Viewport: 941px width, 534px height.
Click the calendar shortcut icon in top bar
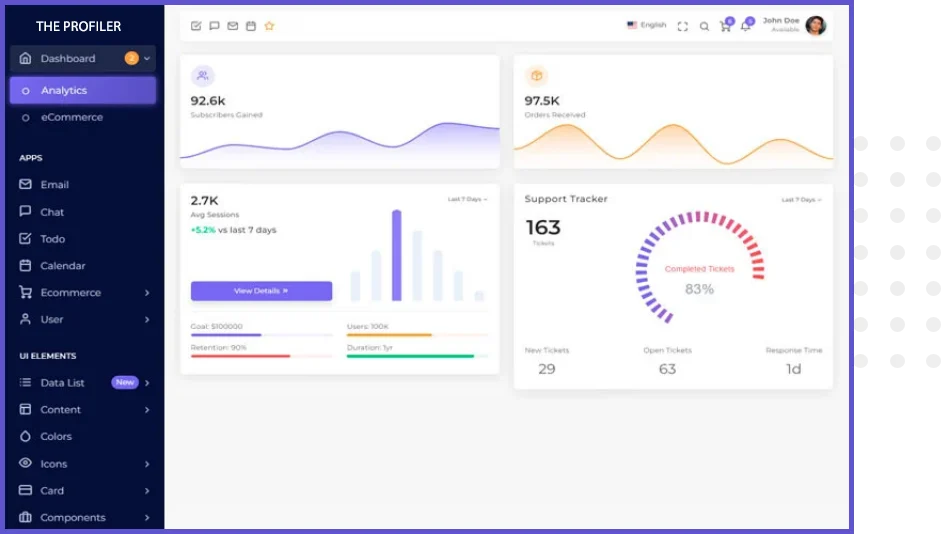pos(251,26)
